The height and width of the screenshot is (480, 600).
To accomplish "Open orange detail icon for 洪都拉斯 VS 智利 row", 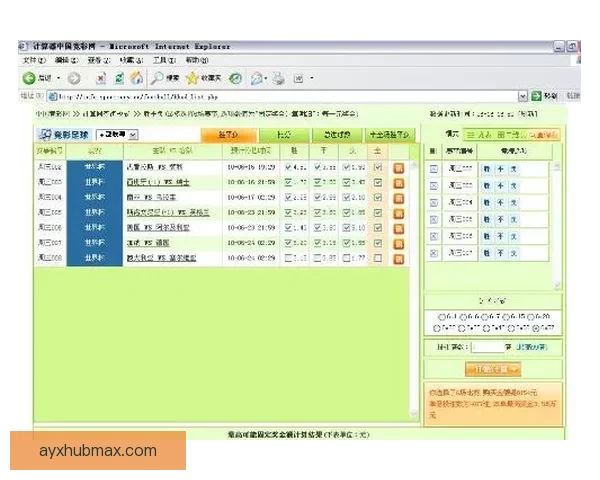I will [x=399, y=168].
